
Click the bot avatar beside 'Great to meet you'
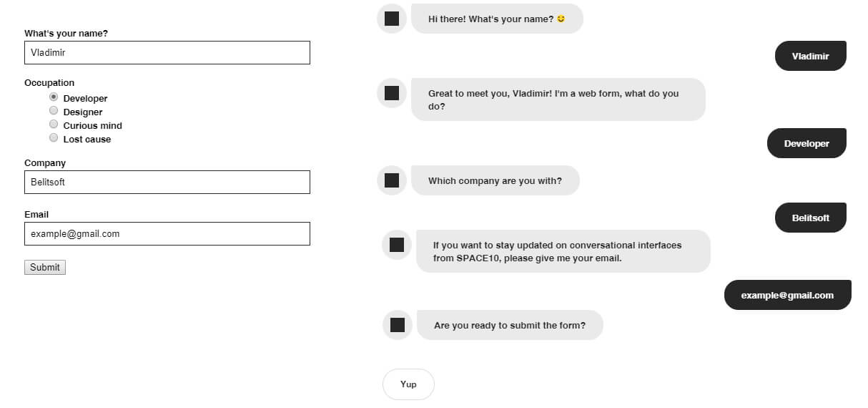tap(391, 93)
